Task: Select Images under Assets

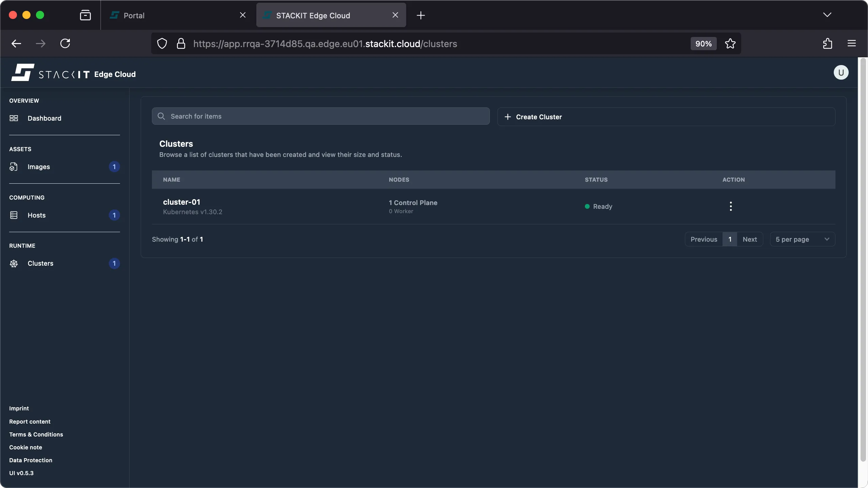Action: click(x=38, y=166)
